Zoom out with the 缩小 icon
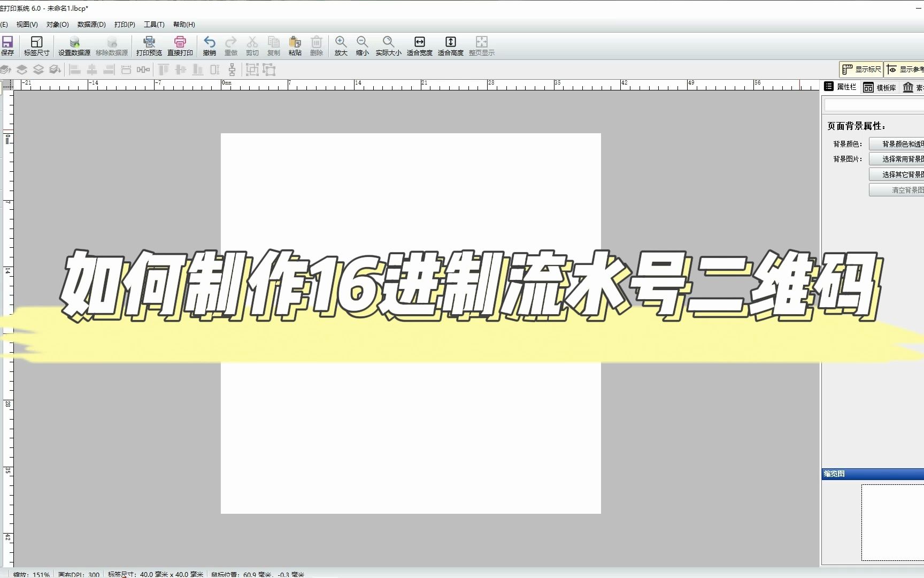Viewport: 924px width, 578px height. (363, 45)
